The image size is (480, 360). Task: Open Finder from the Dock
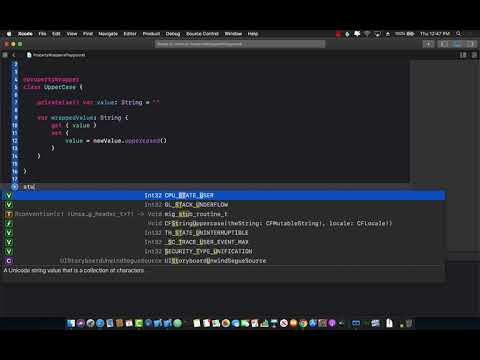[x=71, y=323]
